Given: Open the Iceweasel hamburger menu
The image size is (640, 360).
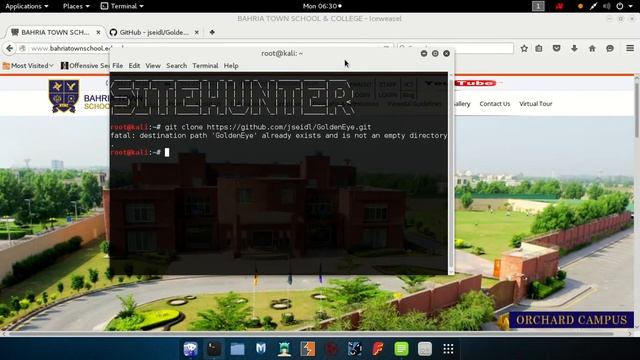Looking at the screenshot, I should coord(630,48).
